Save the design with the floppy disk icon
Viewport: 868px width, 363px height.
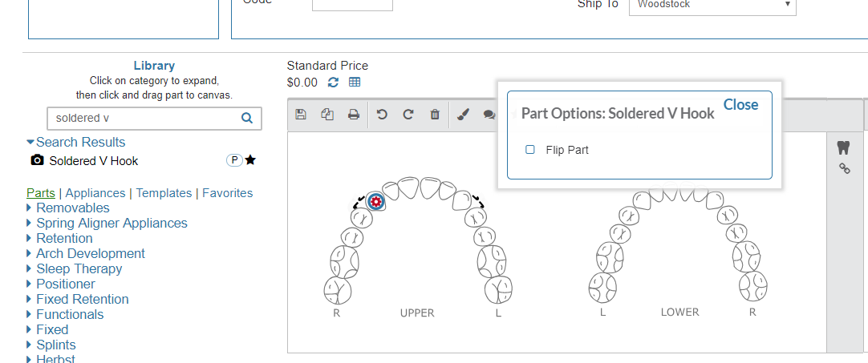(x=301, y=115)
